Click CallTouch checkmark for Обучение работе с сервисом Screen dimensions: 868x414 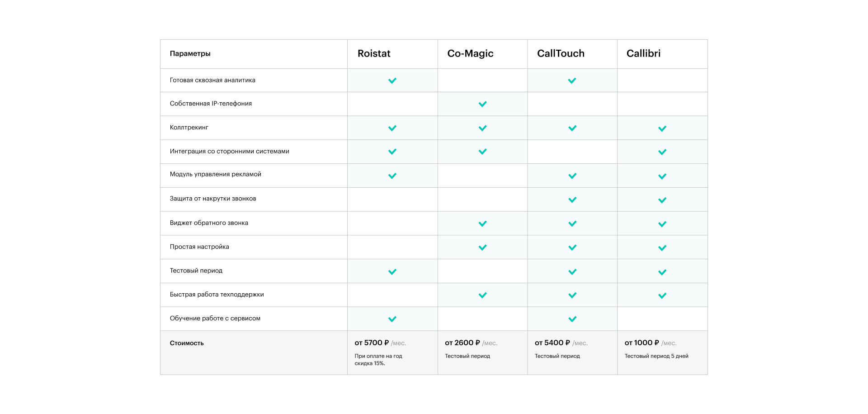[572, 319]
